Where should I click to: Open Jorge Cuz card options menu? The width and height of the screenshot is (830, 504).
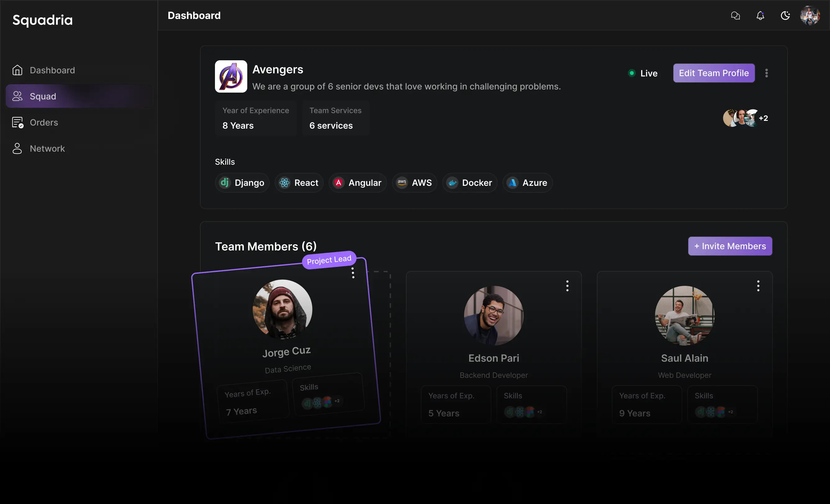point(353,273)
